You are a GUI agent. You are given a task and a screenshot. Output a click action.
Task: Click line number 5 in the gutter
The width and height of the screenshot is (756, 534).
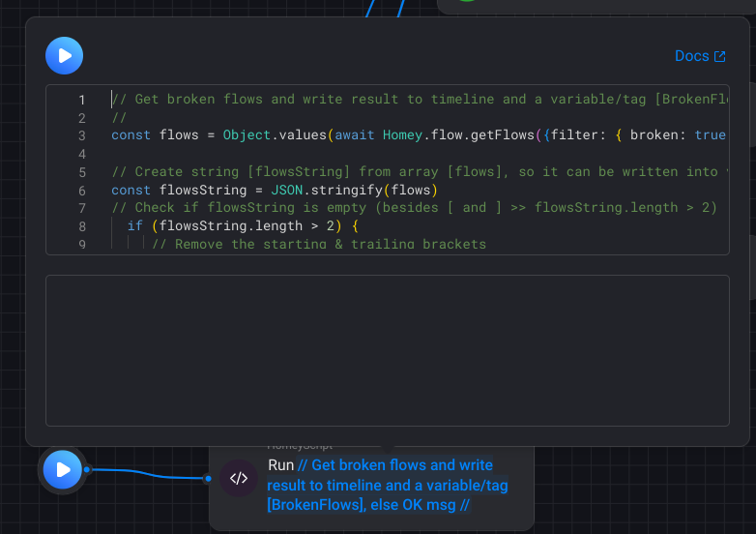point(82,172)
